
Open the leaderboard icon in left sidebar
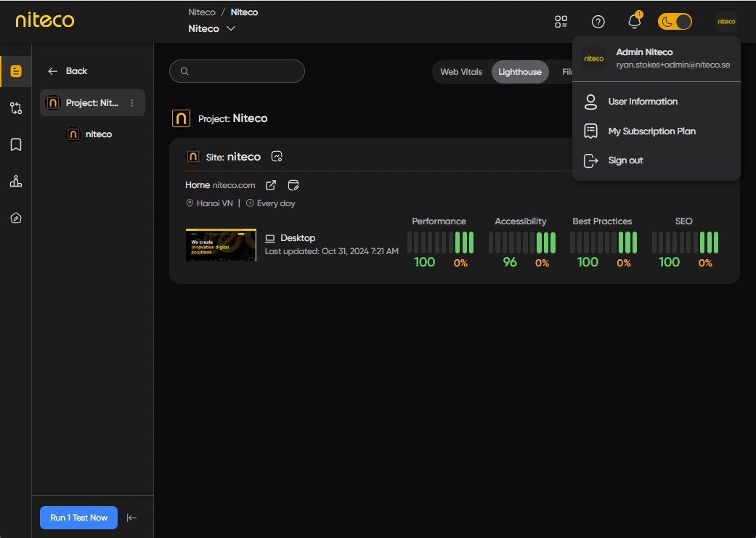tap(16, 182)
